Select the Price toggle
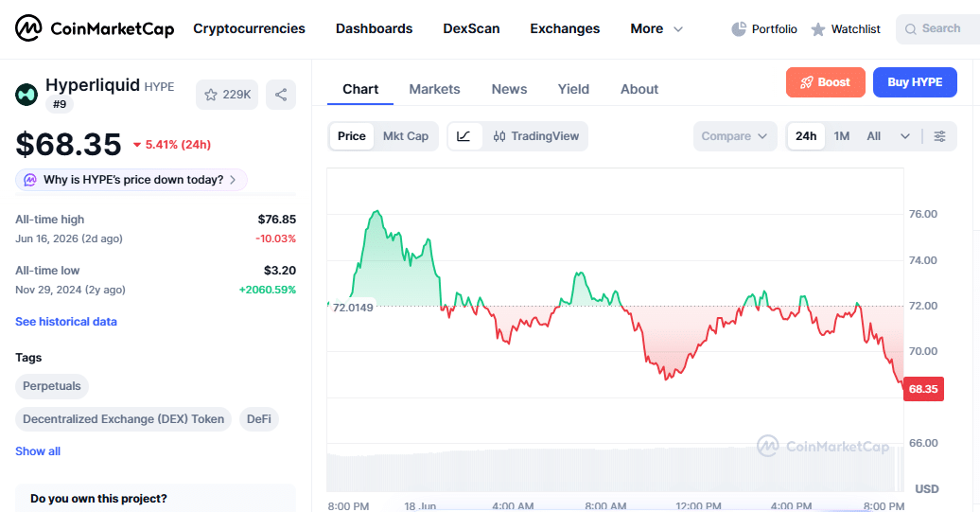980x512 pixels. tap(351, 136)
